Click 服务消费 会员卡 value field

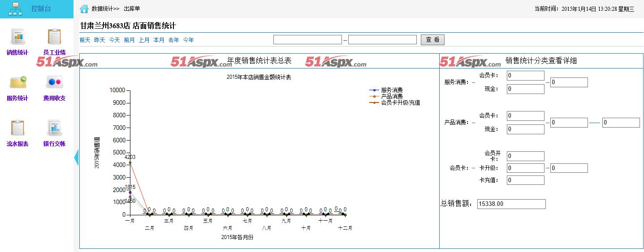coord(525,76)
